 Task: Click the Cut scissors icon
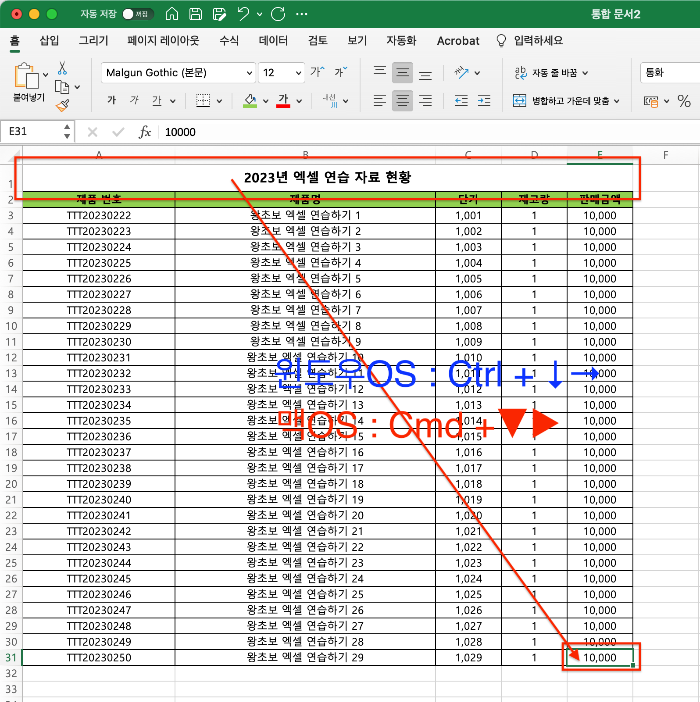click(x=62, y=68)
